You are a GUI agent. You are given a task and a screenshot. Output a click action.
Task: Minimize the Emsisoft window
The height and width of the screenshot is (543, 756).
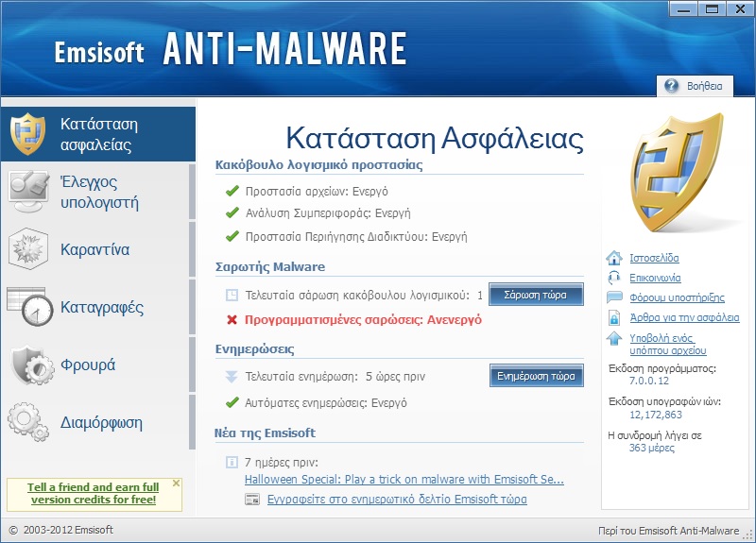(683, 8)
